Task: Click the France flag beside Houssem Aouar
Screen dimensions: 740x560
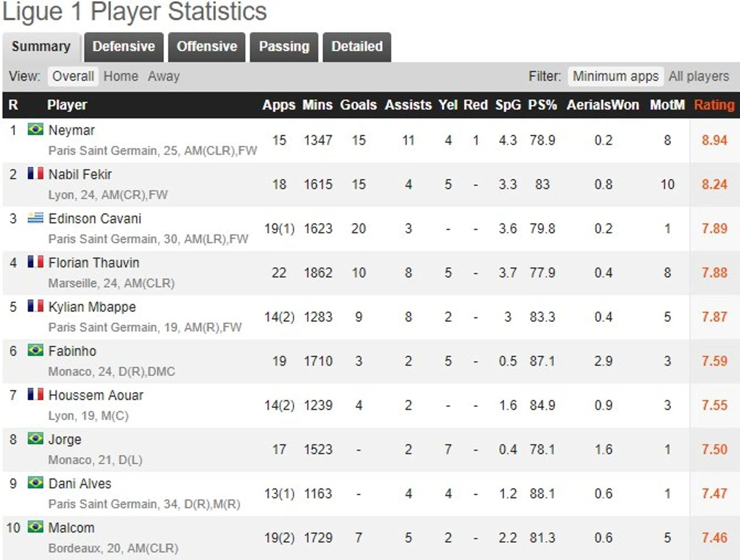Action: (x=35, y=394)
